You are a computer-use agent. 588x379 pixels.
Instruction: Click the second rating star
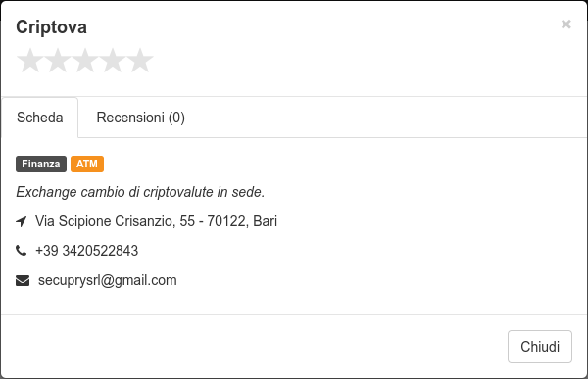pos(58,60)
